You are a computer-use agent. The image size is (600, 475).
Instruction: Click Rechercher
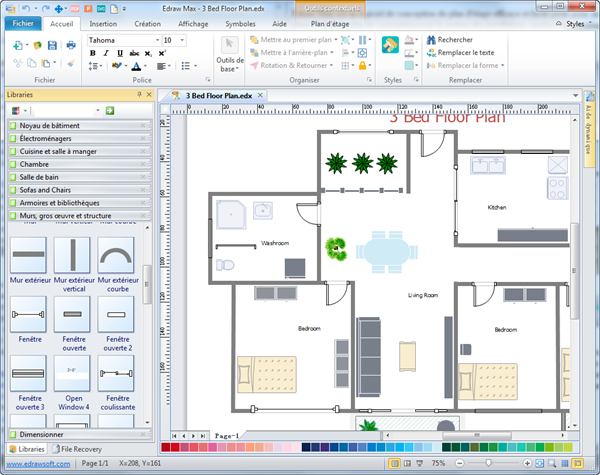pos(450,40)
